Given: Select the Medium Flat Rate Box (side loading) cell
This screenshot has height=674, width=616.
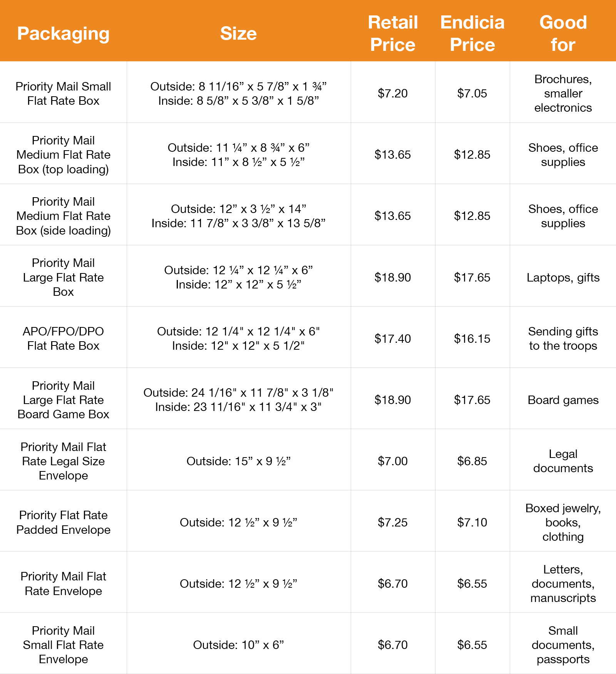Looking at the screenshot, I should click(63, 216).
